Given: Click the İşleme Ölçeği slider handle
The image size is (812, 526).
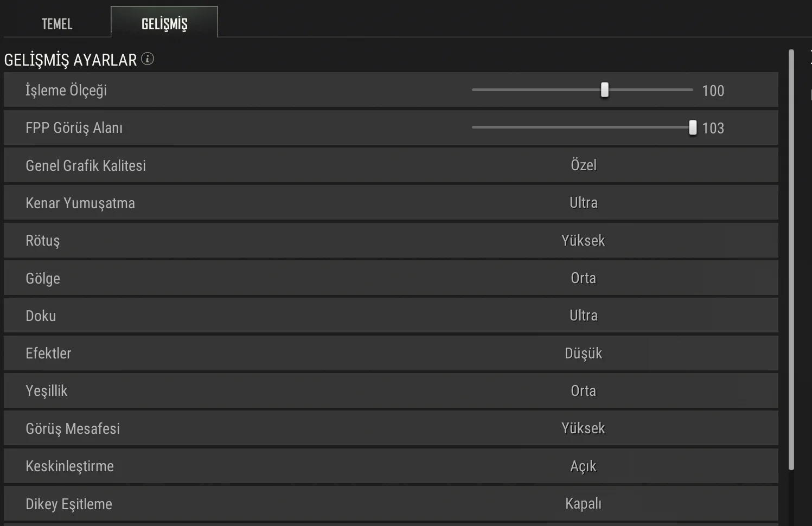Looking at the screenshot, I should pos(605,90).
